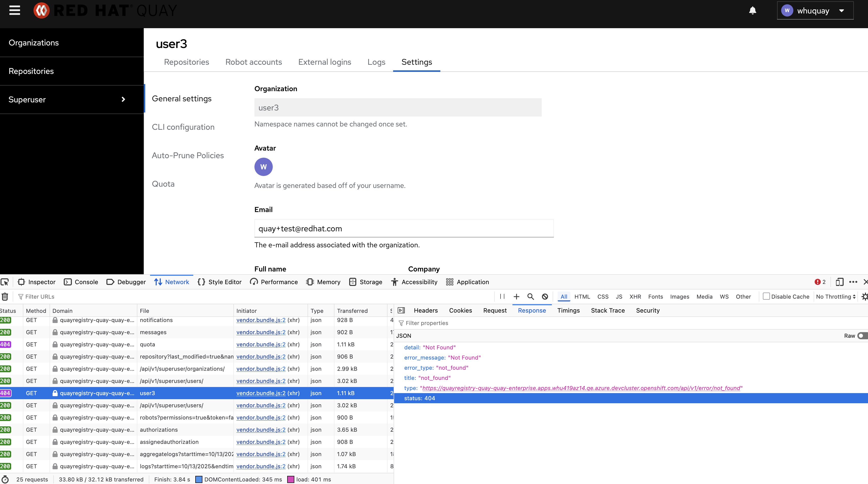The height and width of the screenshot is (484, 868).
Task: Enable the Disable Cache checkbox
Action: click(x=766, y=297)
